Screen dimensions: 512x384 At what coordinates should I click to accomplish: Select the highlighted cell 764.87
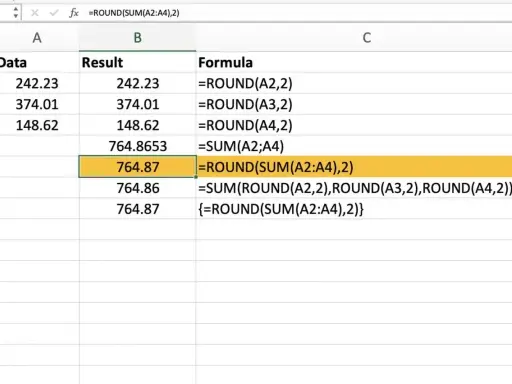tap(138, 167)
